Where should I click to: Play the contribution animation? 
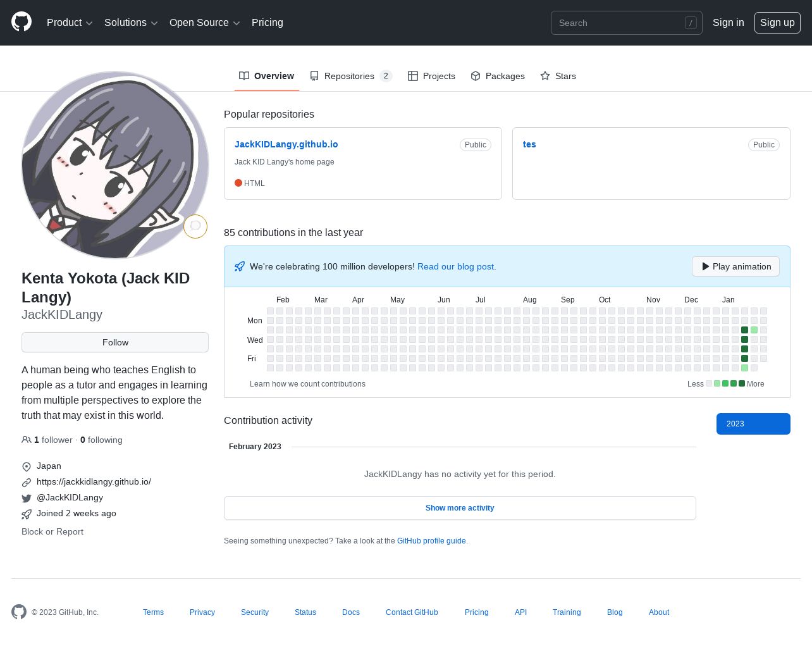coord(735,266)
